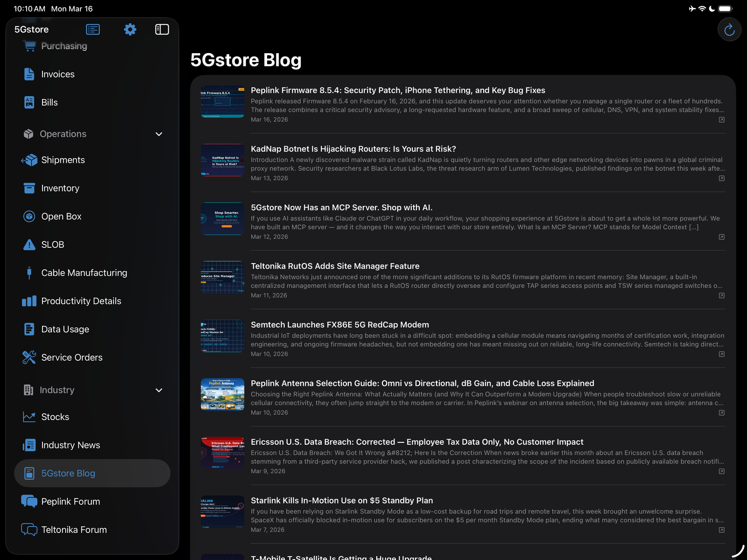Select the Productivity Details bar chart icon
The height and width of the screenshot is (560, 747).
tap(29, 301)
